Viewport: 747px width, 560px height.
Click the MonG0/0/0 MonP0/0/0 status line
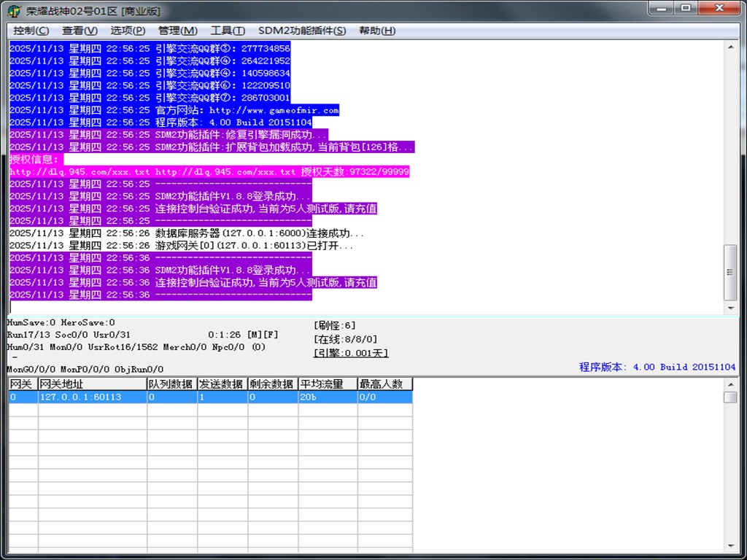(85, 369)
